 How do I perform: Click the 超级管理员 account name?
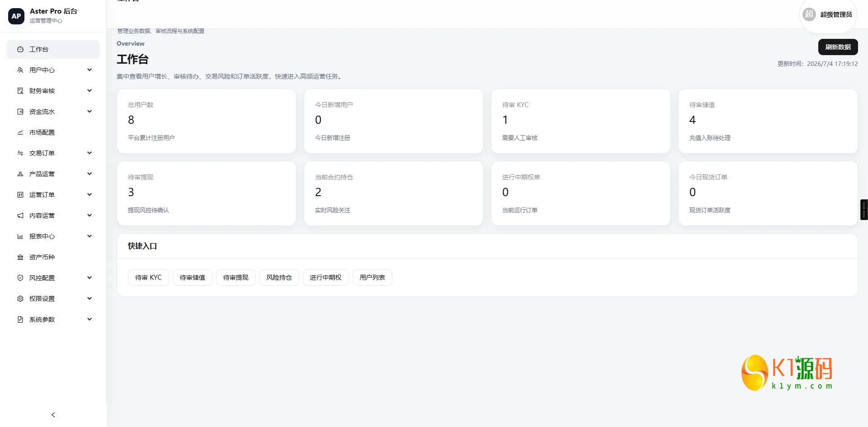point(836,14)
